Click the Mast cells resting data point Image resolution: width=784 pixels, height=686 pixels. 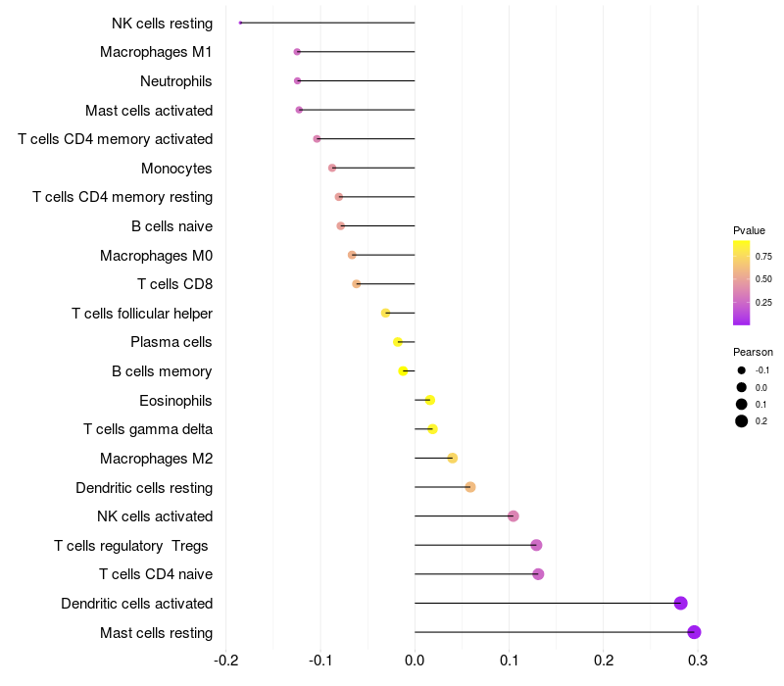[x=694, y=632]
